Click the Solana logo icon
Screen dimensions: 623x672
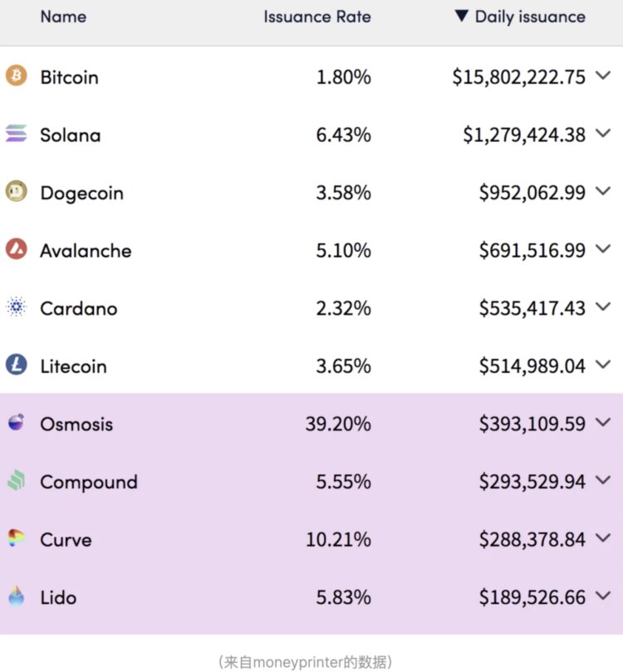(17, 134)
